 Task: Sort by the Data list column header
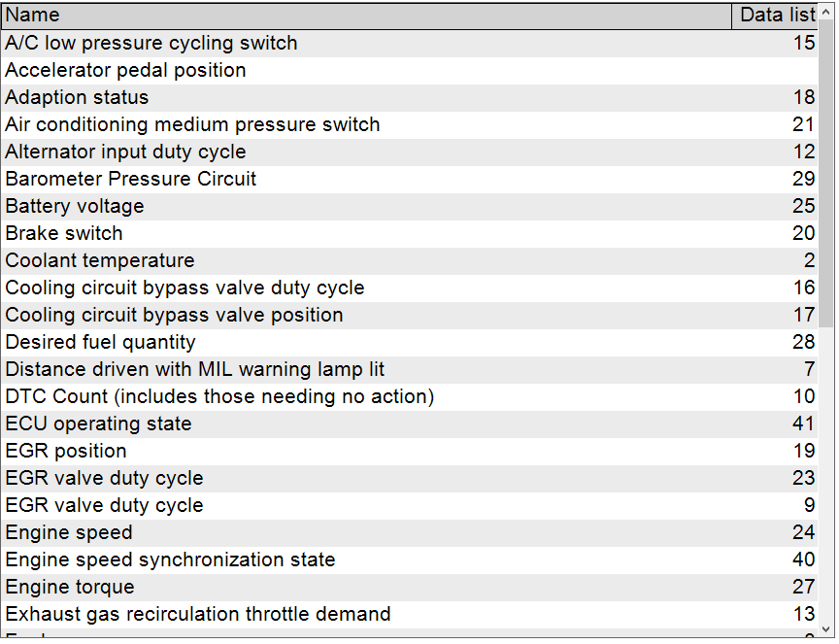[x=776, y=16]
